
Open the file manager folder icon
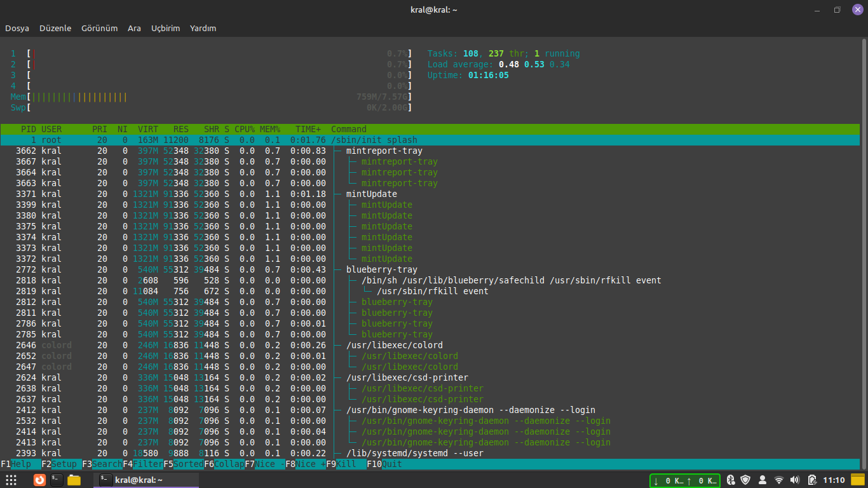[74, 480]
